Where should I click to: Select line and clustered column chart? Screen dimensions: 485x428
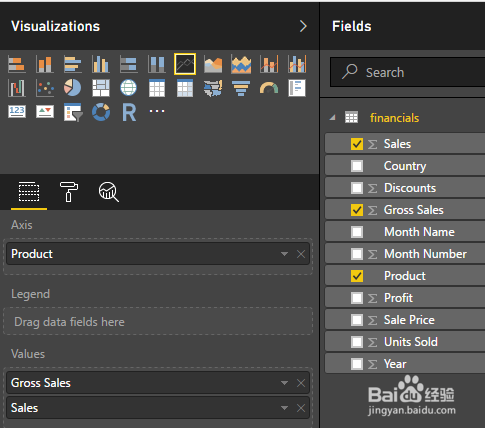(297, 64)
